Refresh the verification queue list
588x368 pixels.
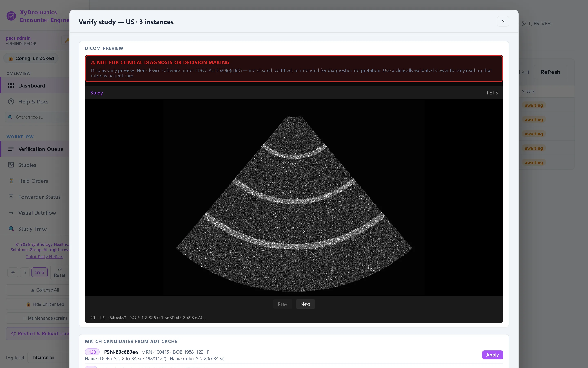click(550, 72)
